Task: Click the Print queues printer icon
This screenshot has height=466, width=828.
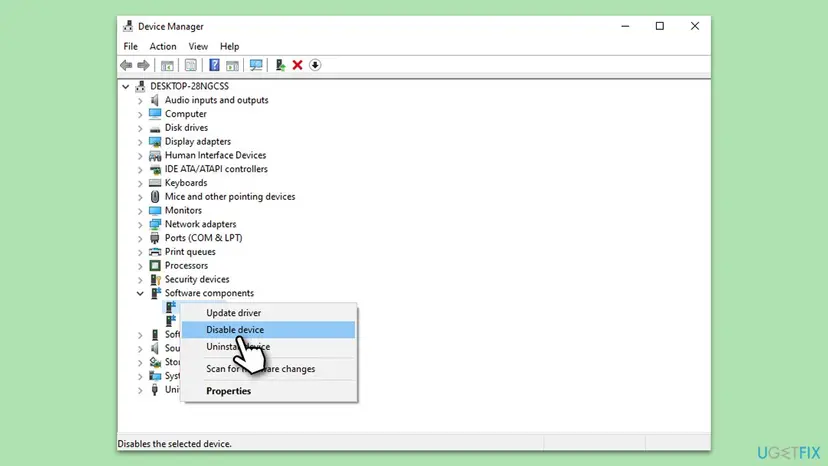Action: pos(155,251)
